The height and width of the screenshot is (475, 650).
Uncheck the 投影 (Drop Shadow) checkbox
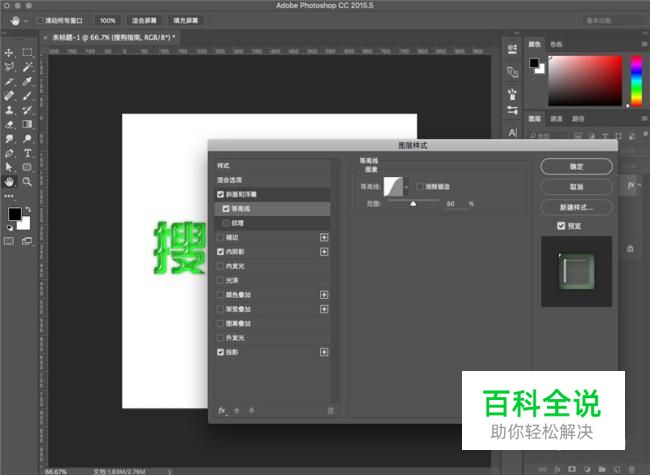[221, 352]
